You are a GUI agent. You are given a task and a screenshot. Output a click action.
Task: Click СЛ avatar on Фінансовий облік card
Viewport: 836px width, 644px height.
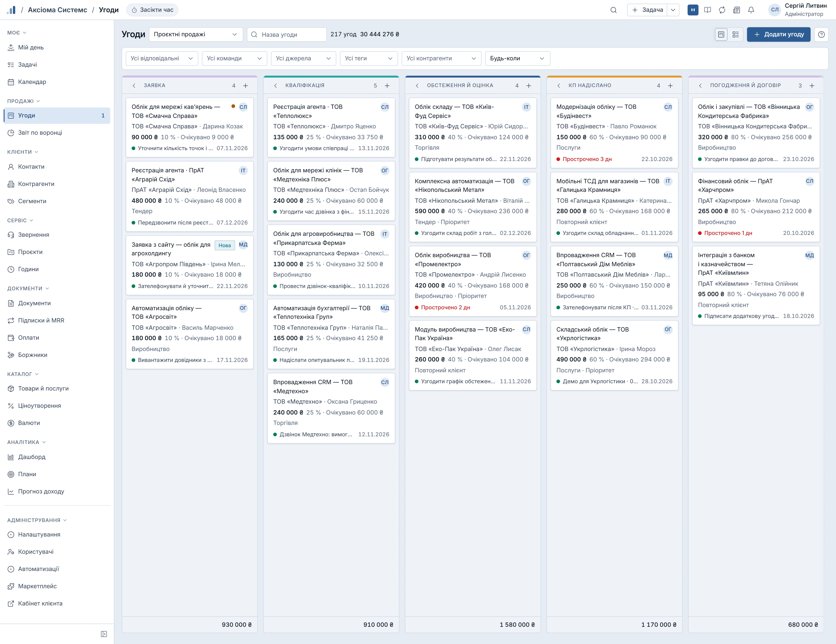tap(810, 181)
